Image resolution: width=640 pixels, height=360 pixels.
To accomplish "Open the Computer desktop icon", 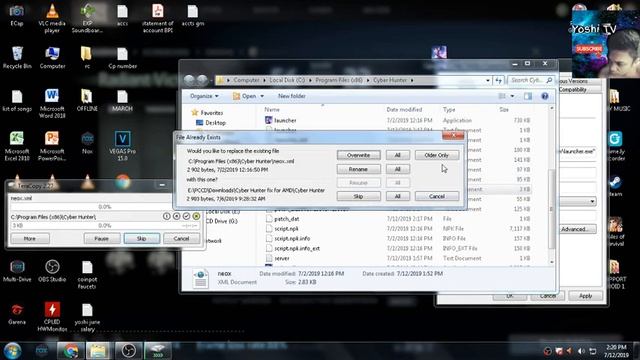I will pyautogui.click(x=52, y=57).
